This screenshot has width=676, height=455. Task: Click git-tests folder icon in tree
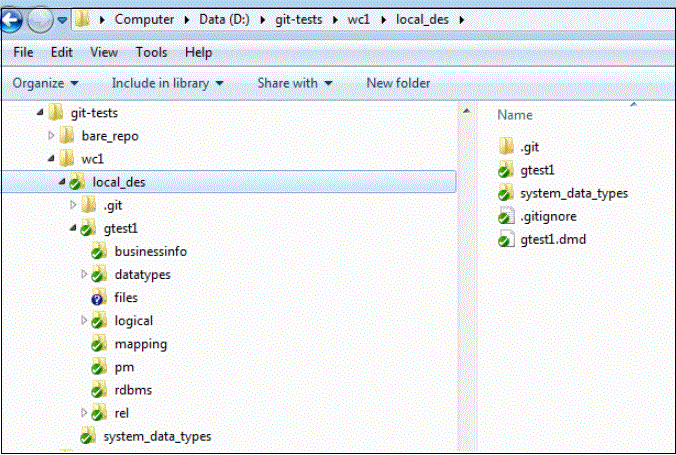coord(56,113)
